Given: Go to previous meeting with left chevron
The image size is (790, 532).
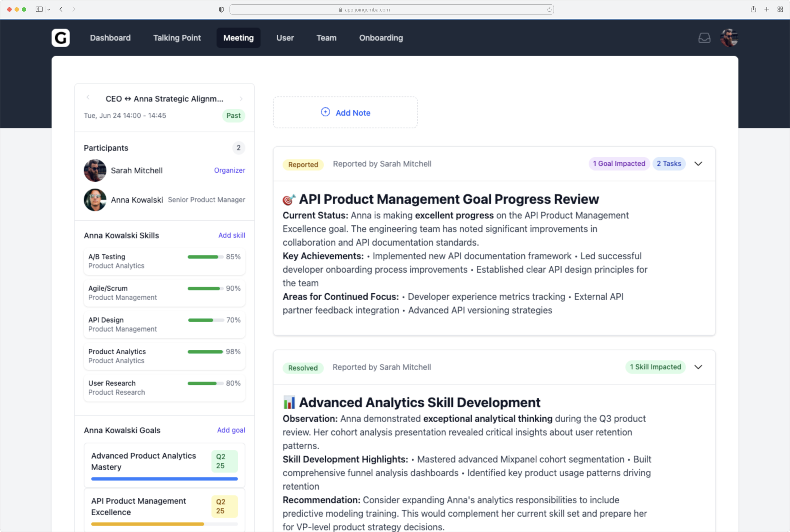Looking at the screenshot, I should [x=88, y=97].
